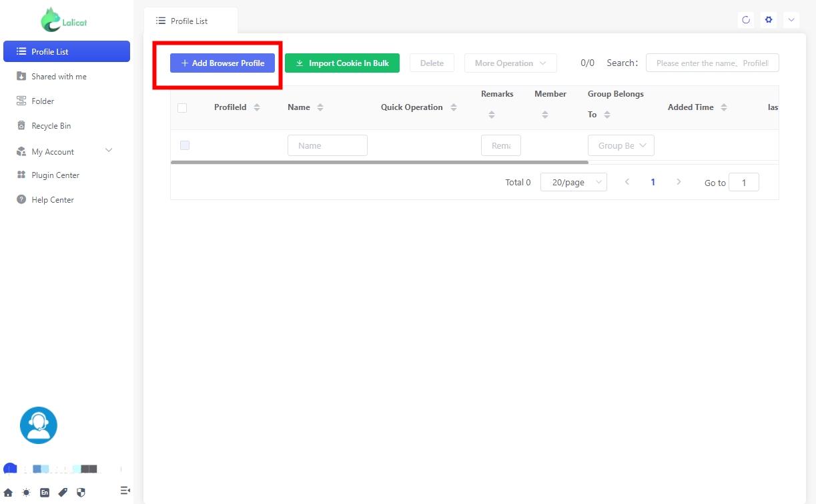Click the profile search input field
Screen dimensions: 816x504
tap(712, 63)
